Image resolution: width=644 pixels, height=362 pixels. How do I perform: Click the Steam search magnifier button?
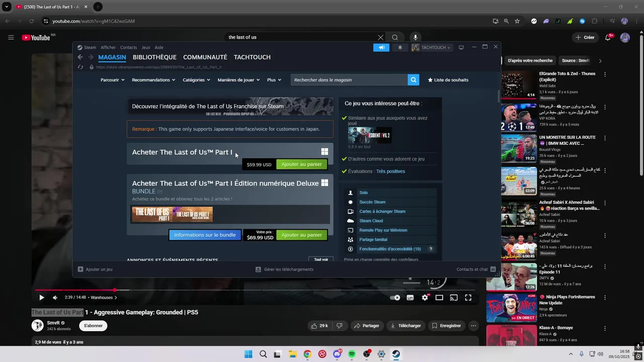click(x=413, y=80)
